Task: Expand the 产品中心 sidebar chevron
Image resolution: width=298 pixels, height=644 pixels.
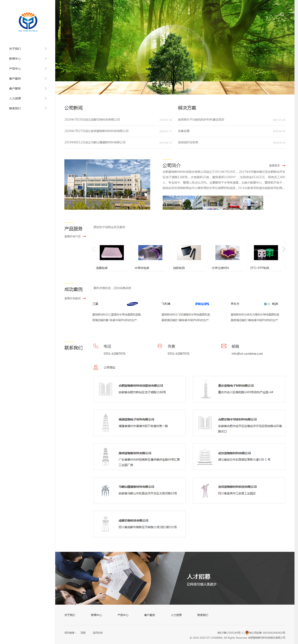Action: click(46, 69)
